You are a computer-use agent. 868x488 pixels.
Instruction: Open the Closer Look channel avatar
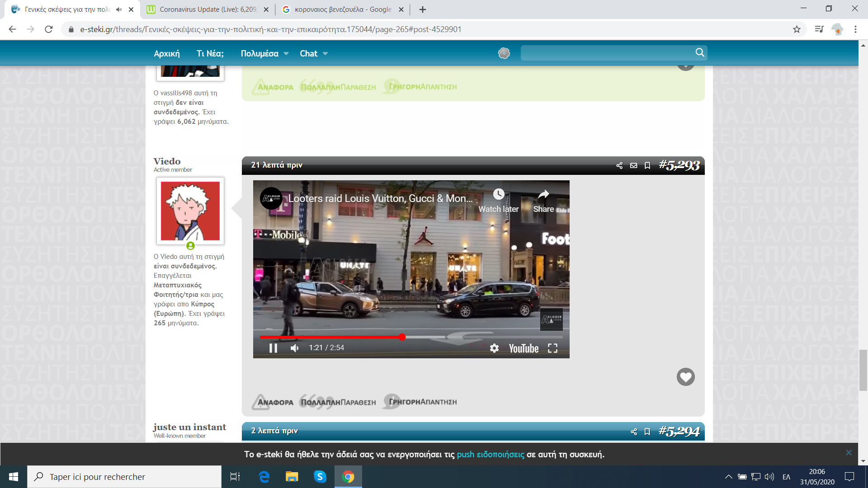[271, 198]
